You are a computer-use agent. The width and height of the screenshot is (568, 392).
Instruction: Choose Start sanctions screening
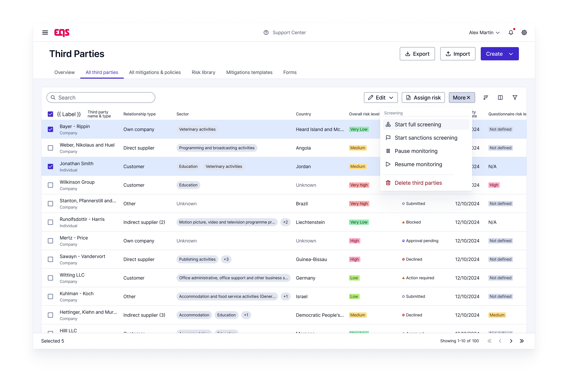(x=426, y=138)
